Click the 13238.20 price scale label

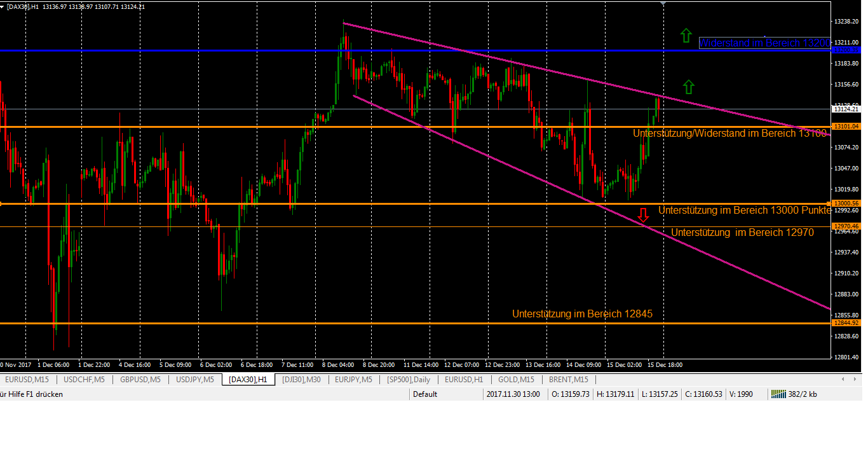[846, 21]
